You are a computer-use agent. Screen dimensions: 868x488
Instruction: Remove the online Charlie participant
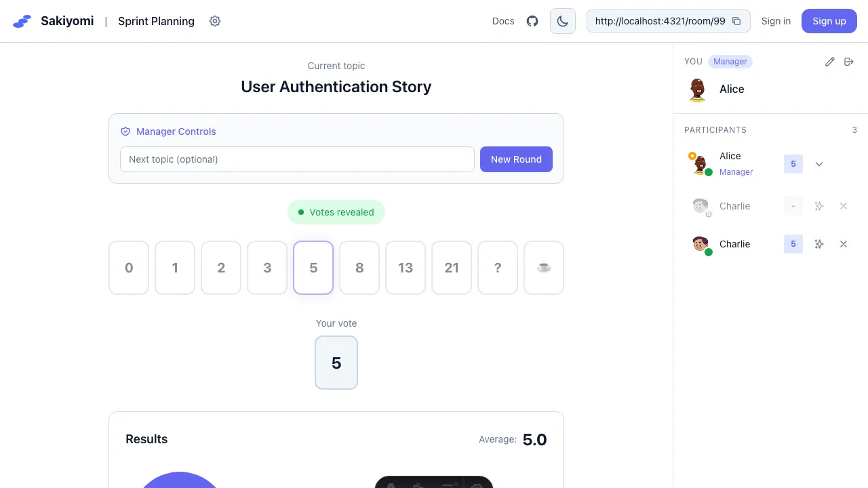(x=844, y=244)
